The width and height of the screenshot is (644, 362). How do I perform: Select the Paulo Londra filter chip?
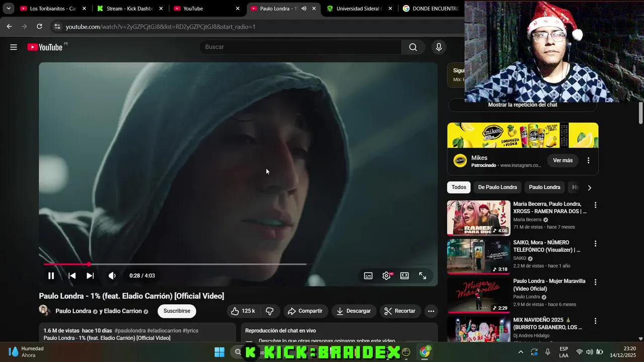[x=544, y=188]
